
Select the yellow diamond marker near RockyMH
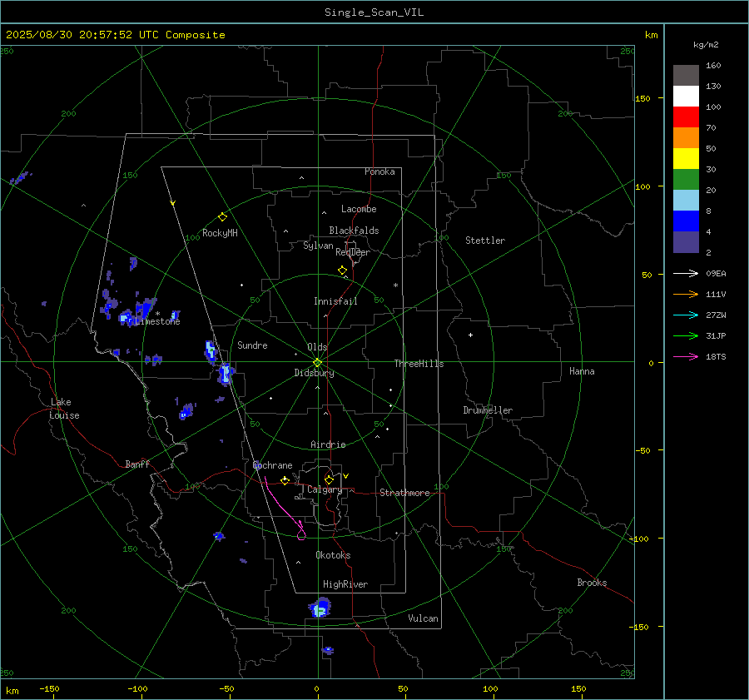tap(222, 217)
